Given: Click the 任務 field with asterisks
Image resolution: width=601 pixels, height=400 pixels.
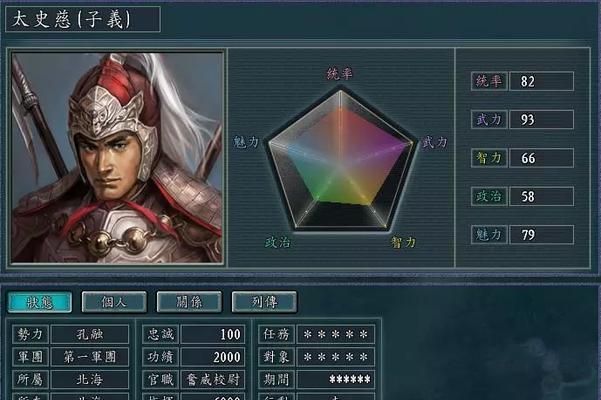Looking at the screenshot, I should point(336,334).
